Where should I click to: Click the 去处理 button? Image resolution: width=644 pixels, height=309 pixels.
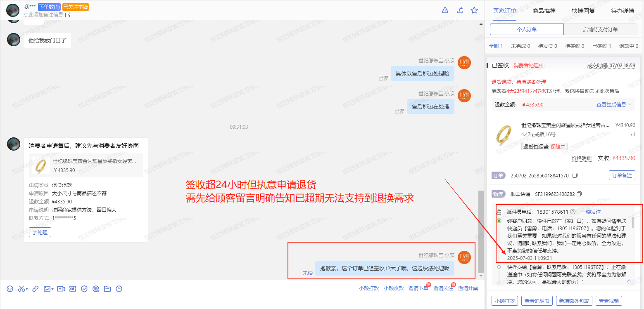pyautogui.click(x=40, y=232)
